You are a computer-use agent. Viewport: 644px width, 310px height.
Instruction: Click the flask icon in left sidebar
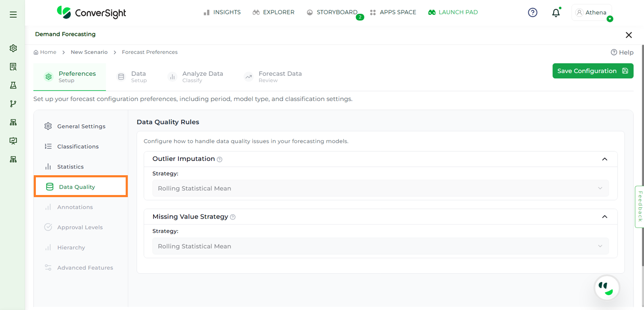coord(13,86)
